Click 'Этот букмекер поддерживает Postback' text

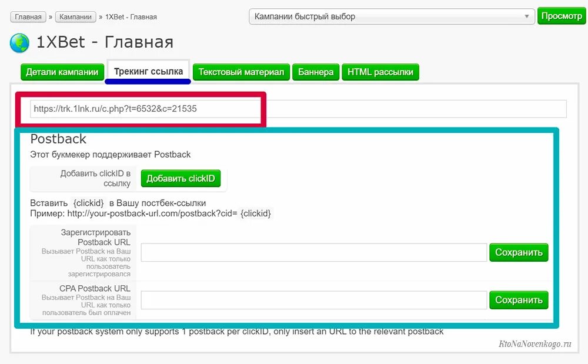[111, 155]
